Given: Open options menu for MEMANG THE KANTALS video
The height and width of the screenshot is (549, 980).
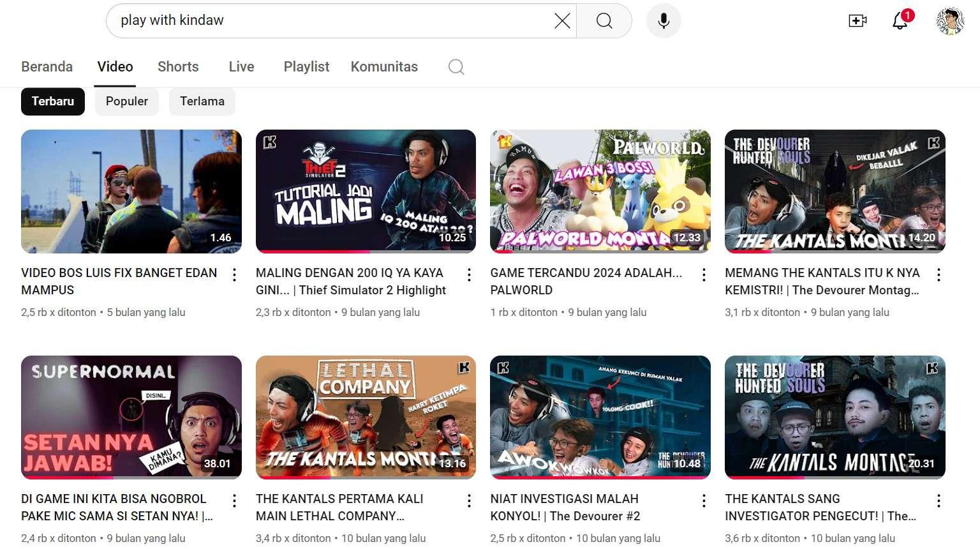Looking at the screenshot, I should point(939,274).
